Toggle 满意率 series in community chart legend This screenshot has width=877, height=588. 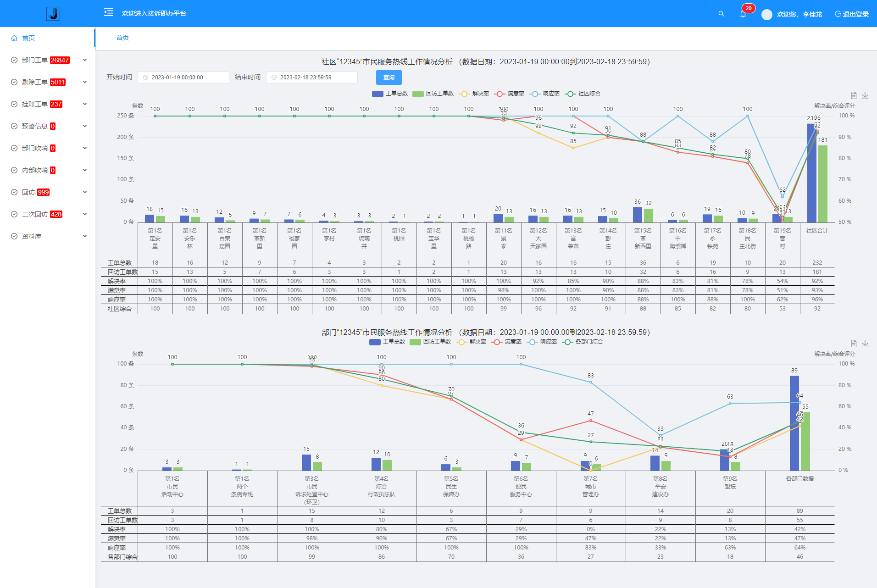[509, 94]
